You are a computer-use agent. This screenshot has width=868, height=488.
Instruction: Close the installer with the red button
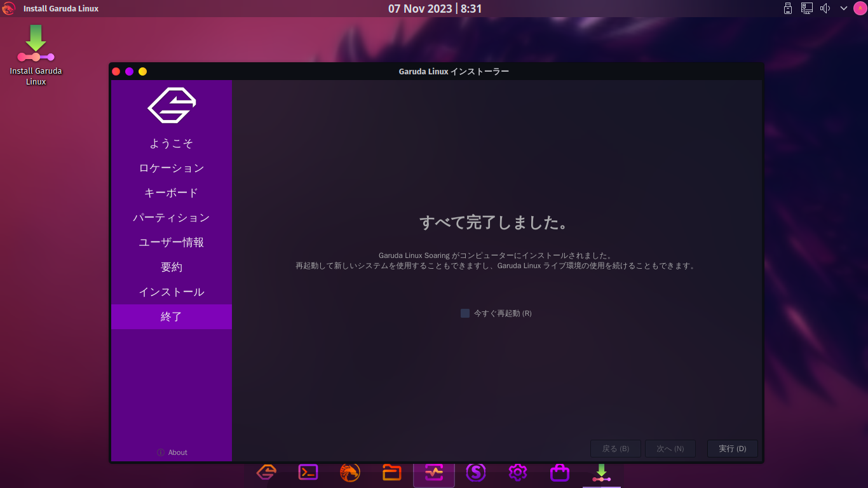tap(116, 71)
